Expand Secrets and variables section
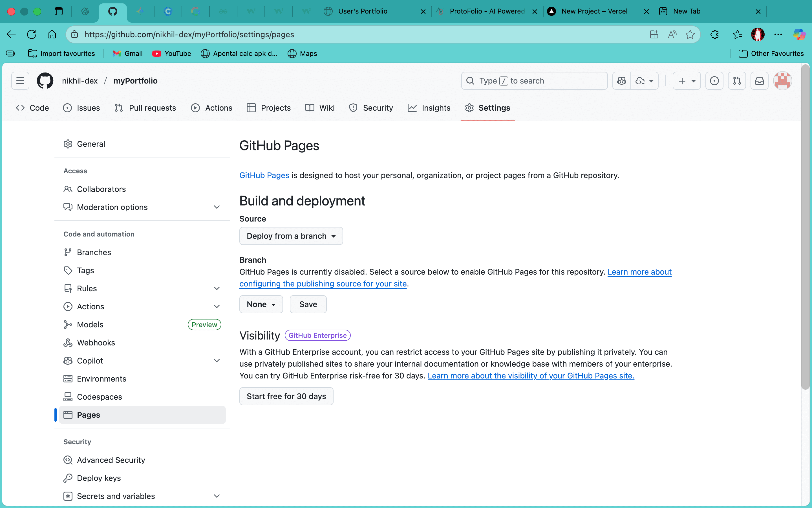This screenshot has height=508, width=812. [142, 496]
